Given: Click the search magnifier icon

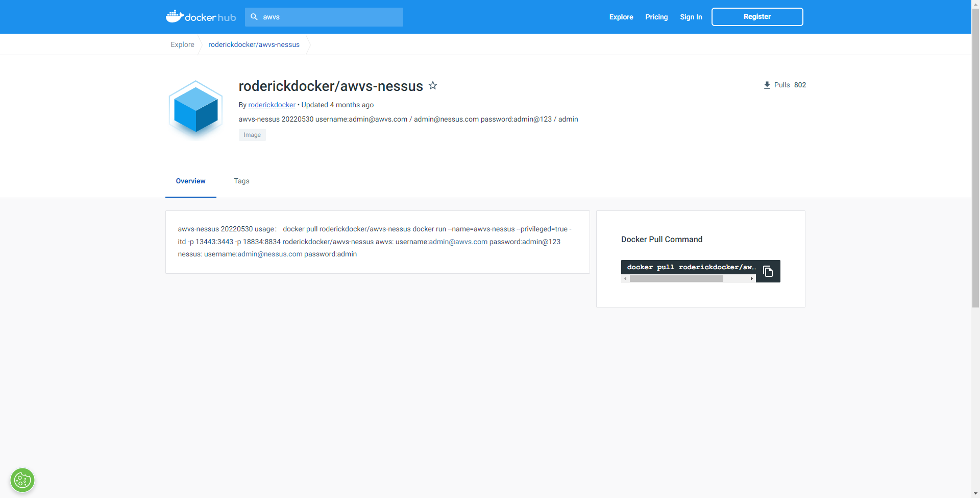Looking at the screenshot, I should pyautogui.click(x=254, y=17).
